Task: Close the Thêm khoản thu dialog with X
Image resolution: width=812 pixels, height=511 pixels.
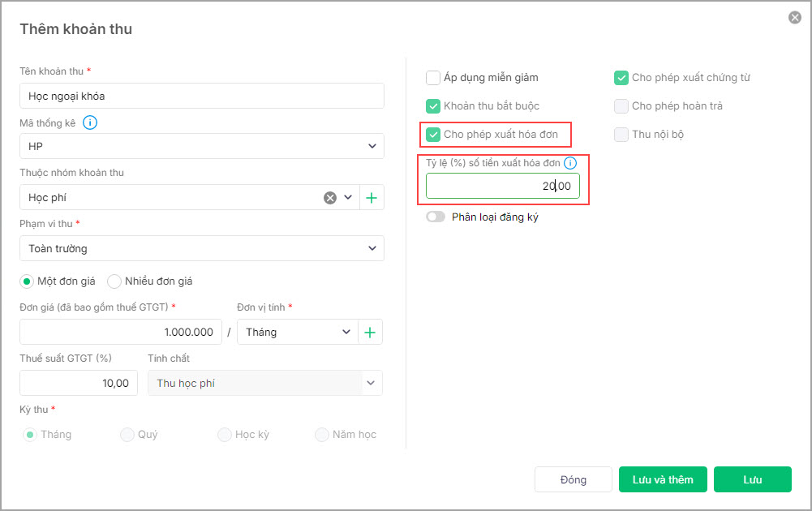Action: click(x=794, y=17)
